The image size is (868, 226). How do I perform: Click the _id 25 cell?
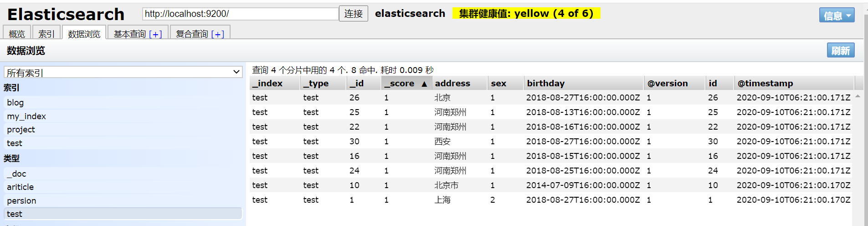pyautogui.click(x=354, y=112)
